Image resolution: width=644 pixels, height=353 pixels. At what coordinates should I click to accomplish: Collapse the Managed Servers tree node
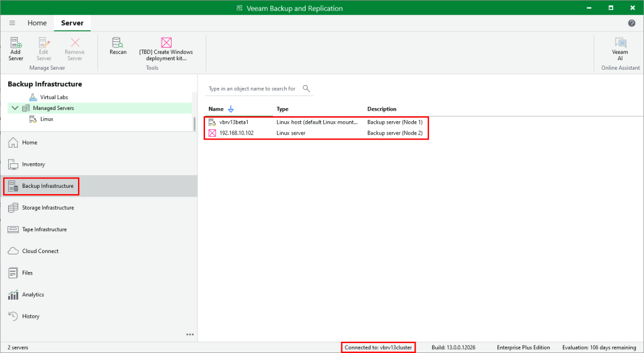[x=14, y=108]
